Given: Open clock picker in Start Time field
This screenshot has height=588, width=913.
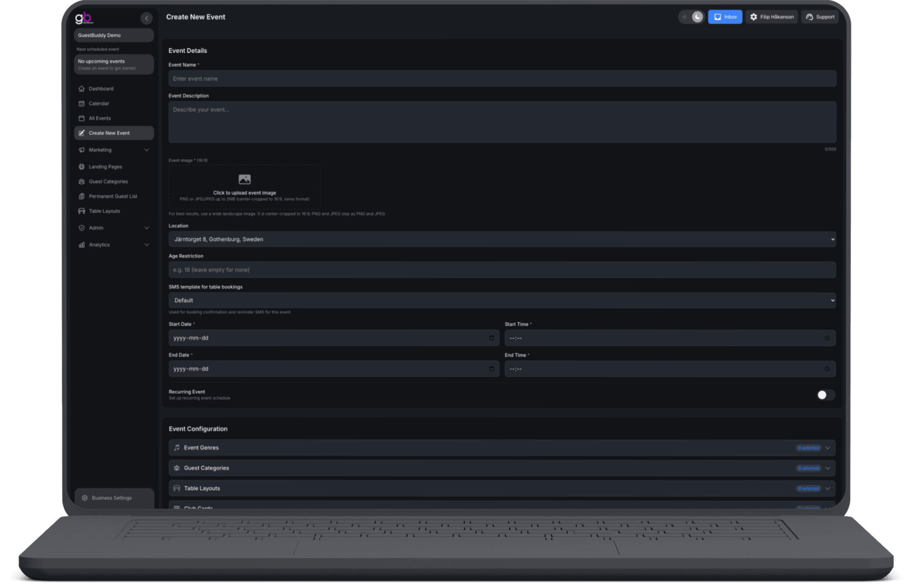Looking at the screenshot, I should tap(827, 338).
